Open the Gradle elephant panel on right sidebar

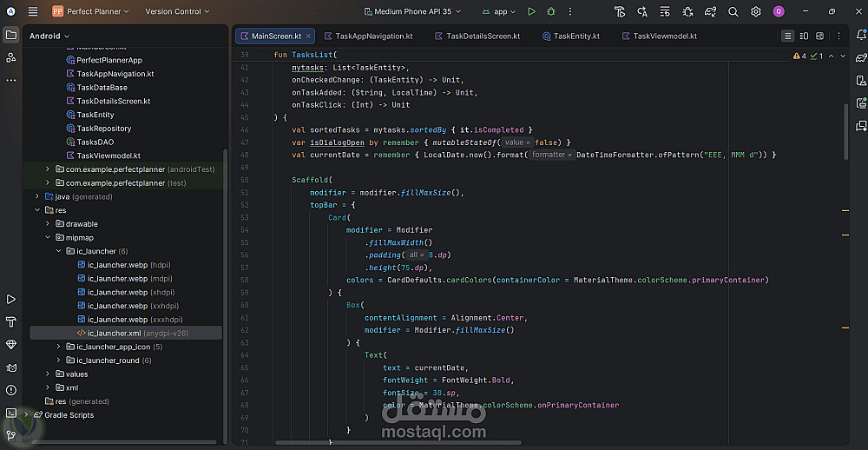(861, 57)
